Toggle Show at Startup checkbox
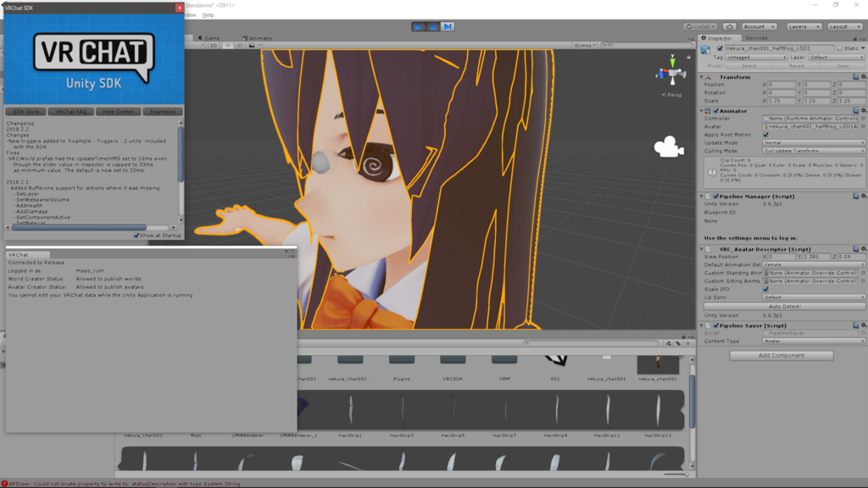This screenshot has height=488, width=868. click(136, 236)
